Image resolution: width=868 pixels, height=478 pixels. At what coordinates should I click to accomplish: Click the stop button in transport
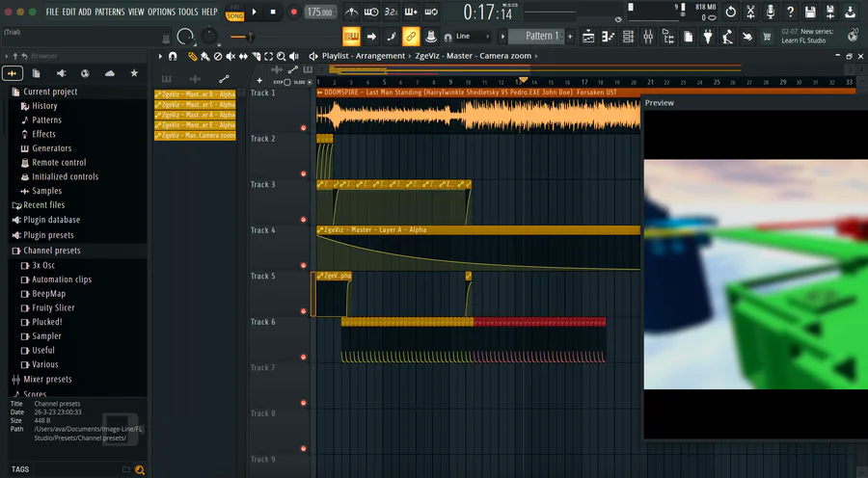pos(274,12)
